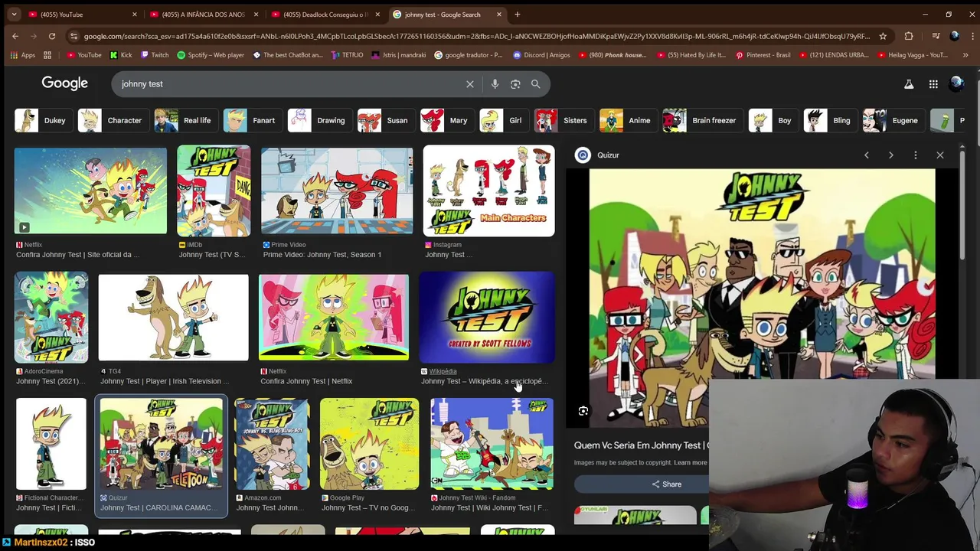Viewport: 980px width, 551px height.
Task: Open the Google account avatar
Action: click(956, 84)
